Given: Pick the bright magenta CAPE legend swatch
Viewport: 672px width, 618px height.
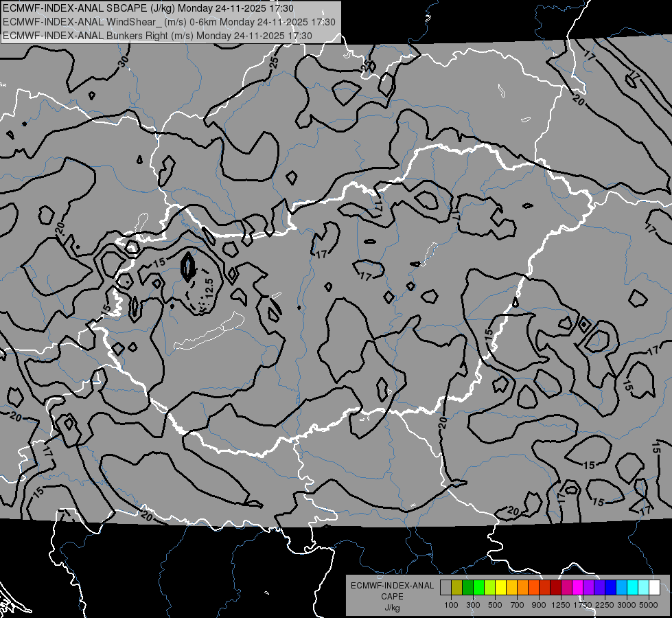Looking at the screenshot, I should pyautogui.click(x=578, y=587).
